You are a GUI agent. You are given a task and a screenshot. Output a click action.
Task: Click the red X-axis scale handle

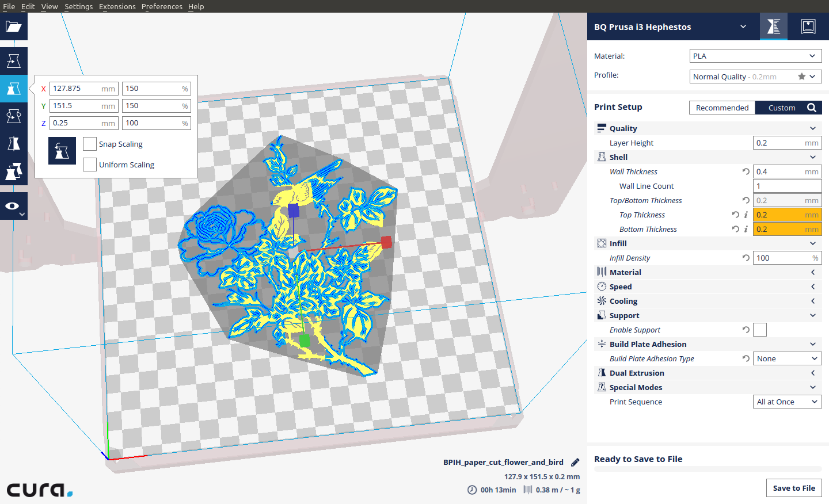tap(386, 242)
